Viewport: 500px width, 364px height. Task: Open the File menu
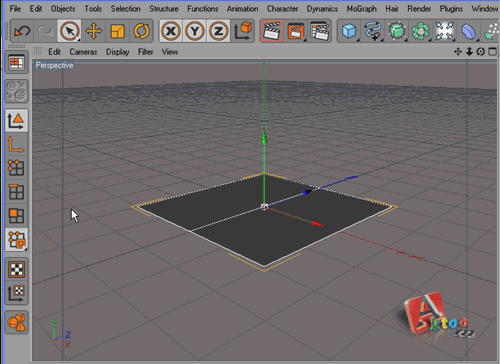15,9
